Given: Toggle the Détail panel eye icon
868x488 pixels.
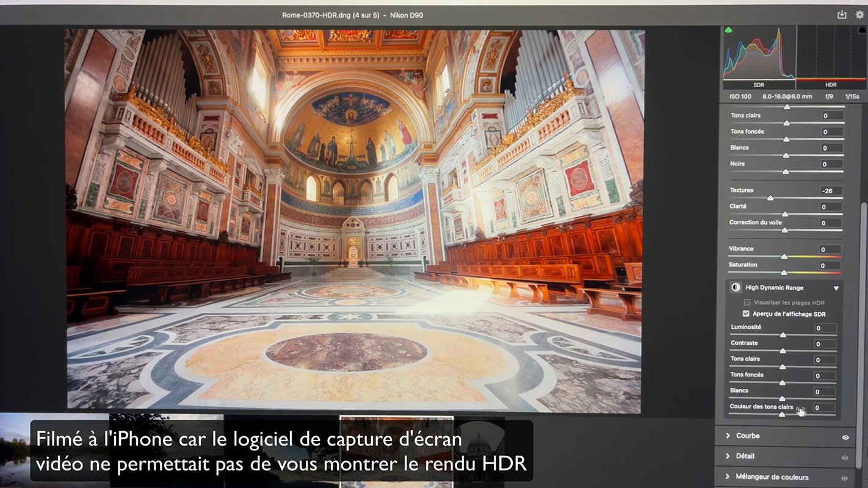Looking at the screenshot, I should 845,457.
